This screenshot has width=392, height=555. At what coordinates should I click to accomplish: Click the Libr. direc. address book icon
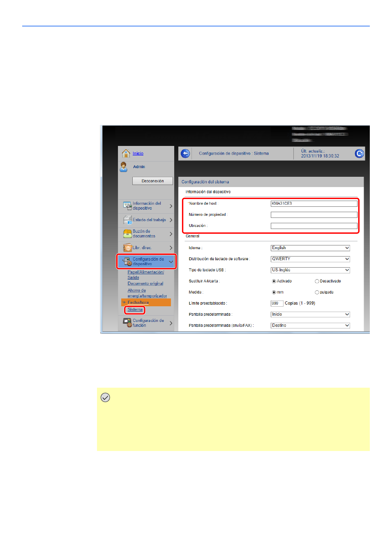pos(127,248)
